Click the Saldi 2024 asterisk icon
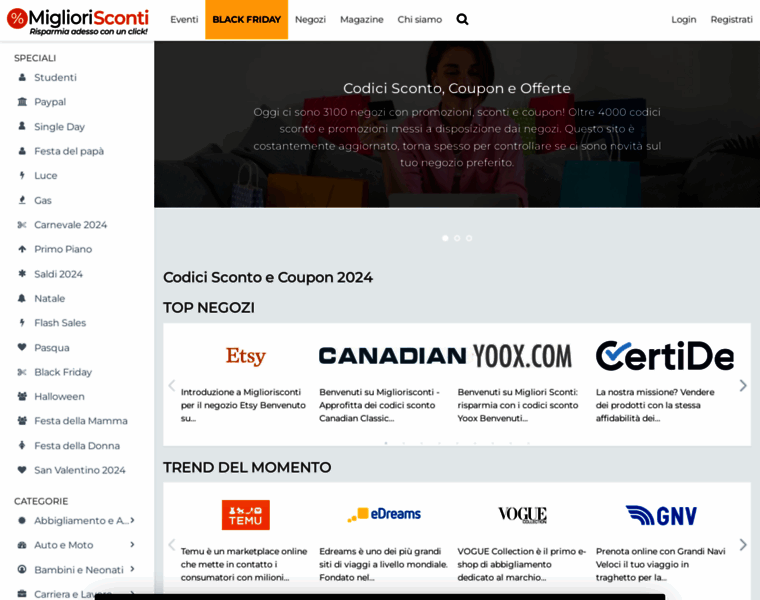Image resolution: width=760 pixels, height=600 pixels. click(22, 273)
